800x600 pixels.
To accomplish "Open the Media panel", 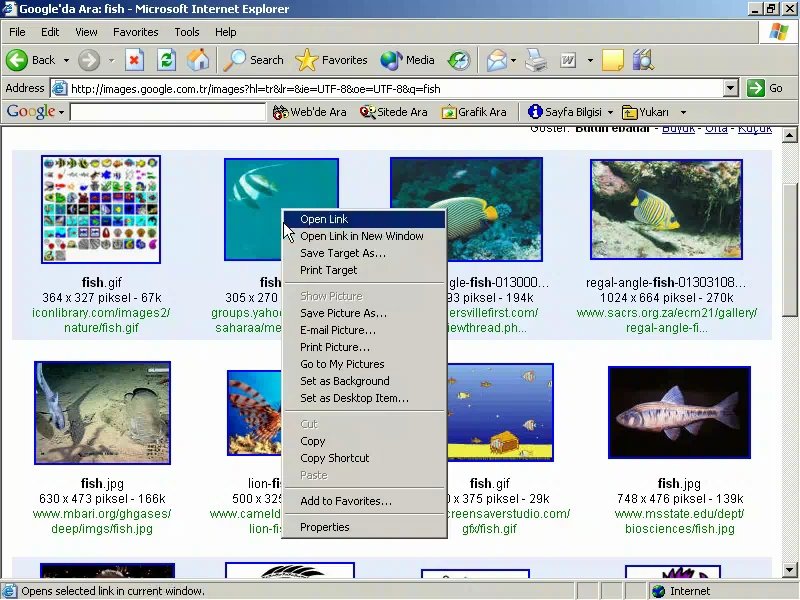I will pos(407,60).
